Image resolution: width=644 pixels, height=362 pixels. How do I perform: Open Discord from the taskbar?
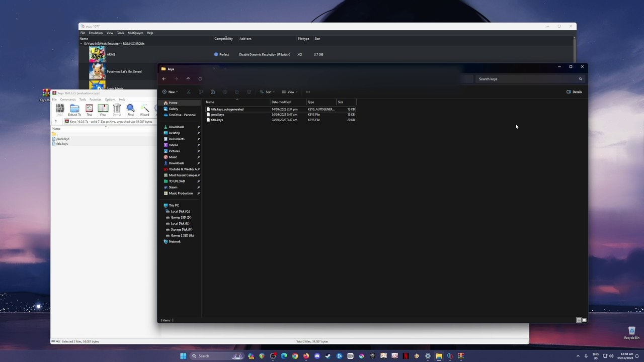coord(317,356)
